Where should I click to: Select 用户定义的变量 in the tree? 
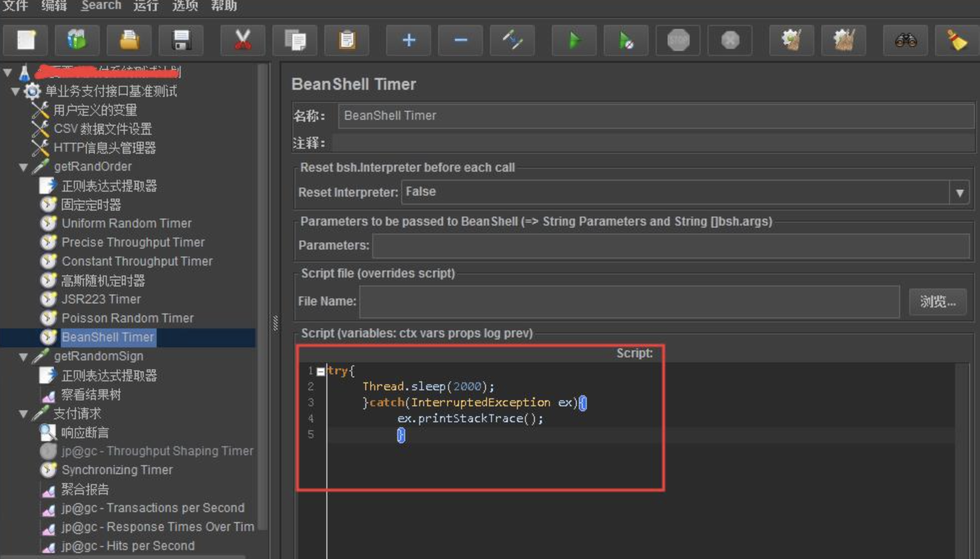(x=95, y=110)
